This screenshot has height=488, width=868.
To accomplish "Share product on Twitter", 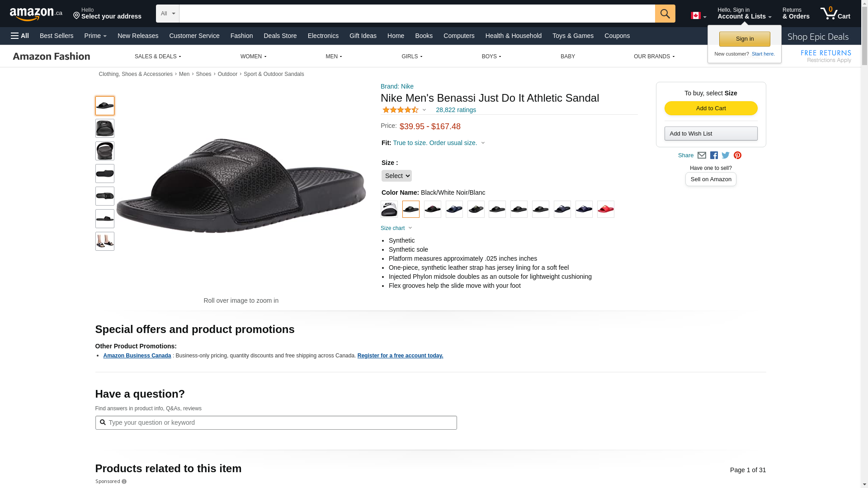I will [x=726, y=155].
